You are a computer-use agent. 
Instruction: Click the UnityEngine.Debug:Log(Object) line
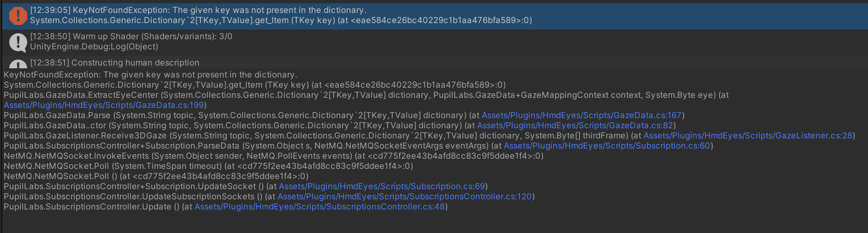pos(94,47)
